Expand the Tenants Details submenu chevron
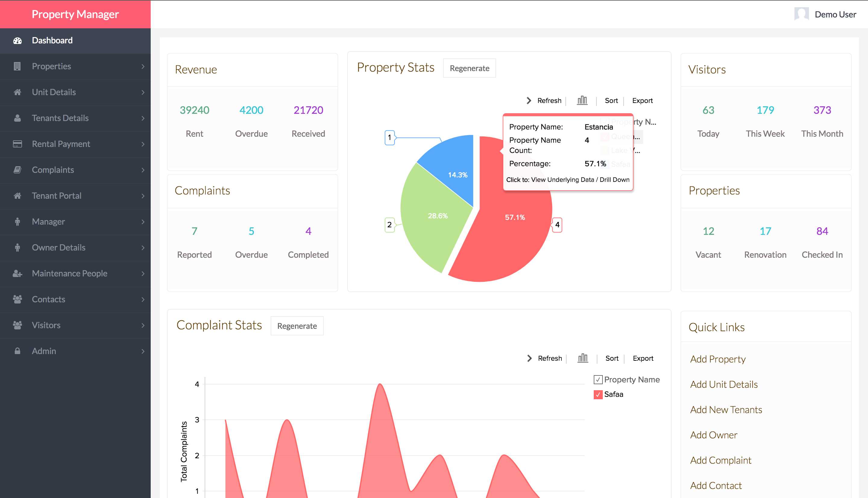 pos(143,118)
